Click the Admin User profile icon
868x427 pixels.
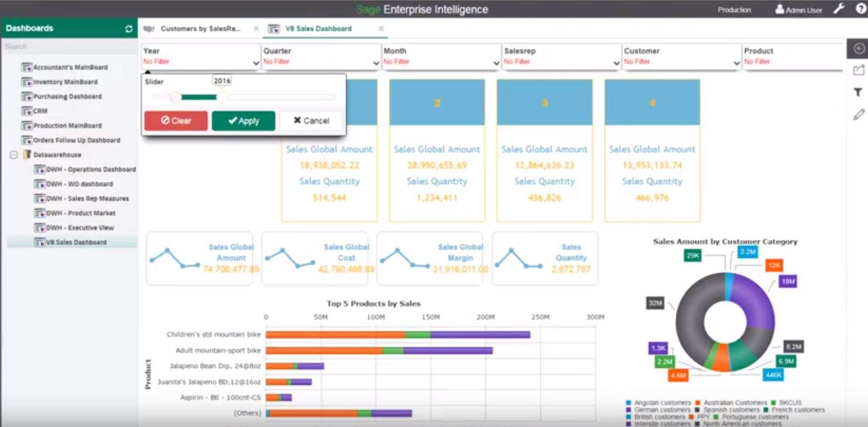[779, 9]
